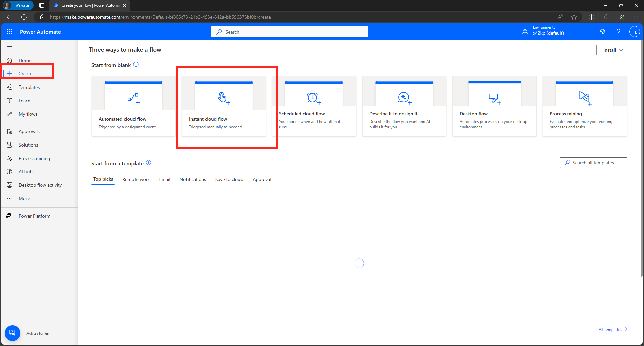Screen dimensions: 644x346
Task: Refresh the browser page
Action: point(24,17)
